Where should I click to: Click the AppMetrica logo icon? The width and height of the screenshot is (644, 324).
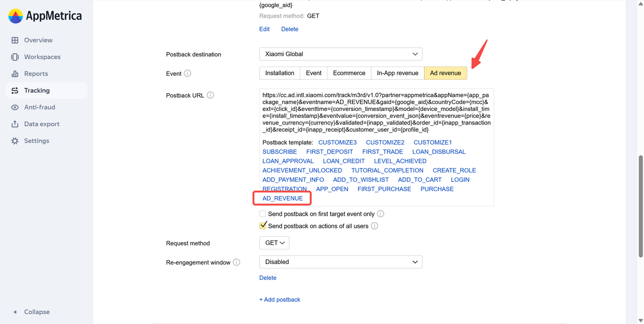click(x=16, y=16)
